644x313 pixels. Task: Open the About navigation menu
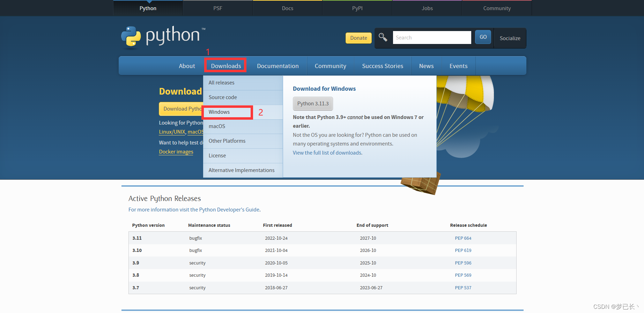click(x=187, y=66)
